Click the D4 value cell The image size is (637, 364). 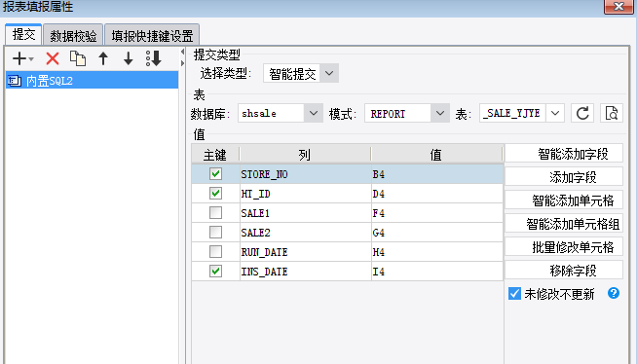[437, 194]
